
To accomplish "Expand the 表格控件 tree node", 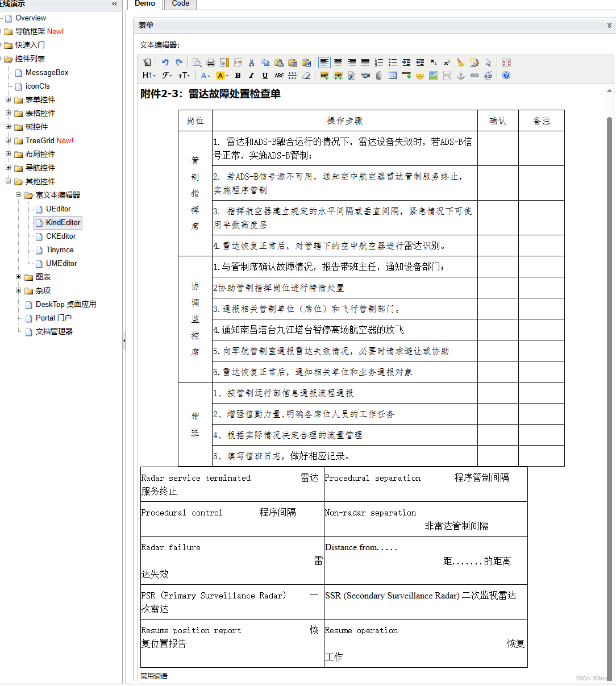I will 9,113.
